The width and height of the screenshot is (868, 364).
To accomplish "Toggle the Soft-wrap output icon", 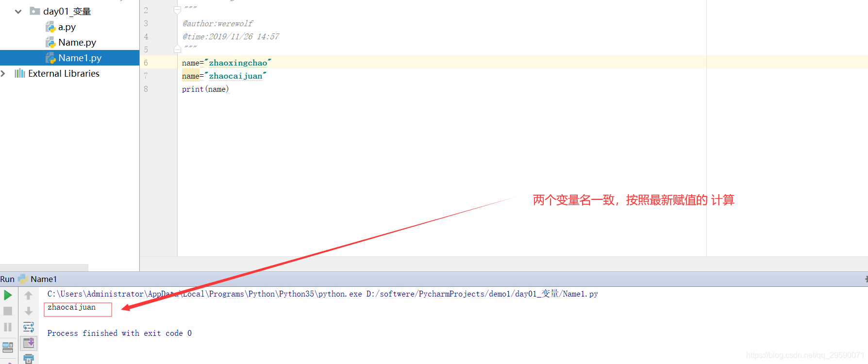I will 29,327.
